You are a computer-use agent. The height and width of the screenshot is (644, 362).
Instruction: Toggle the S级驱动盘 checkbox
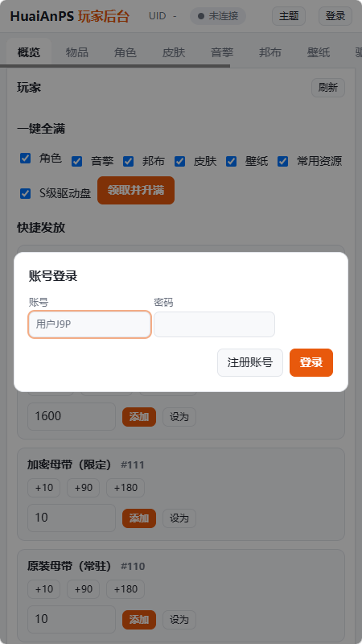pos(26,193)
